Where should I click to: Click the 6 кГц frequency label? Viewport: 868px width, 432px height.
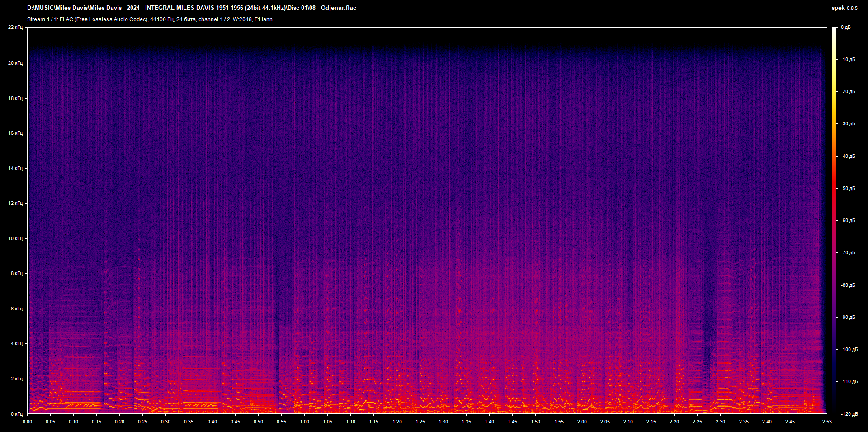coord(17,309)
